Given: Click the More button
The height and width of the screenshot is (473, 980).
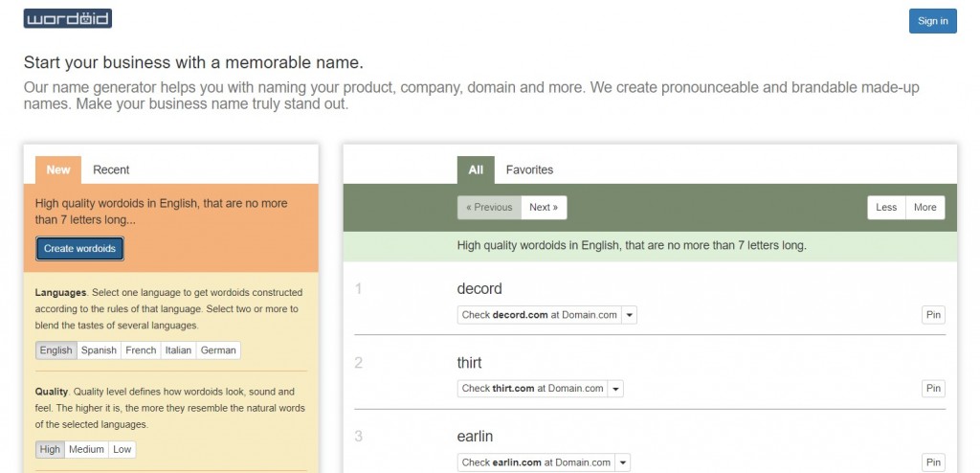Looking at the screenshot, I should 925,207.
